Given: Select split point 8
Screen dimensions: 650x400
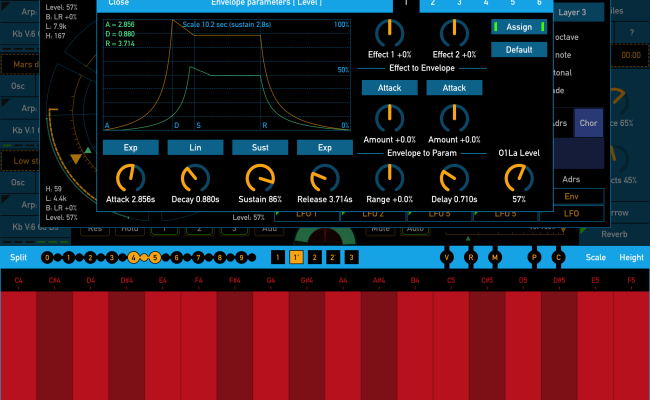Looking at the screenshot, I should click(x=219, y=258).
